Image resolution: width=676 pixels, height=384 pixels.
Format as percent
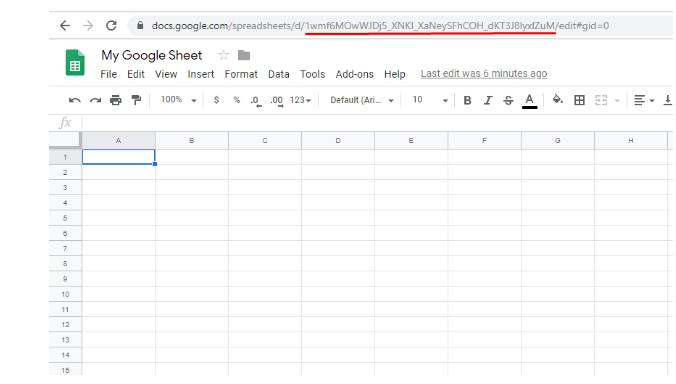237,100
